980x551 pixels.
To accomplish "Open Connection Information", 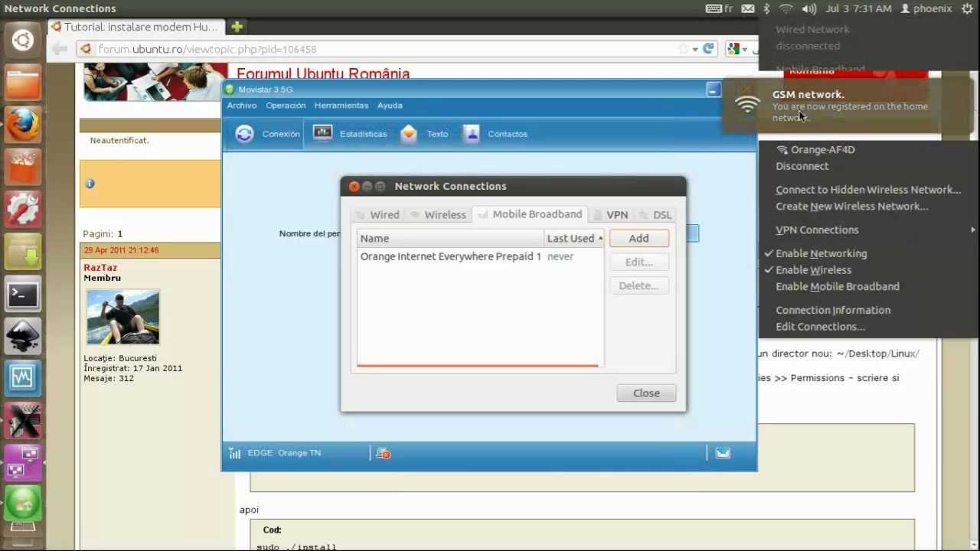I will pos(833,310).
